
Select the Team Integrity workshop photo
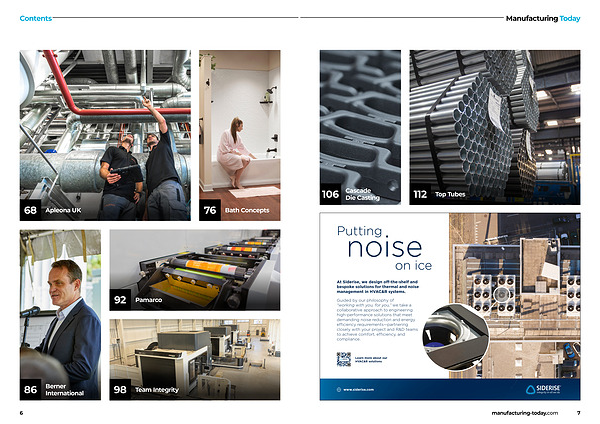(x=195, y=355)
